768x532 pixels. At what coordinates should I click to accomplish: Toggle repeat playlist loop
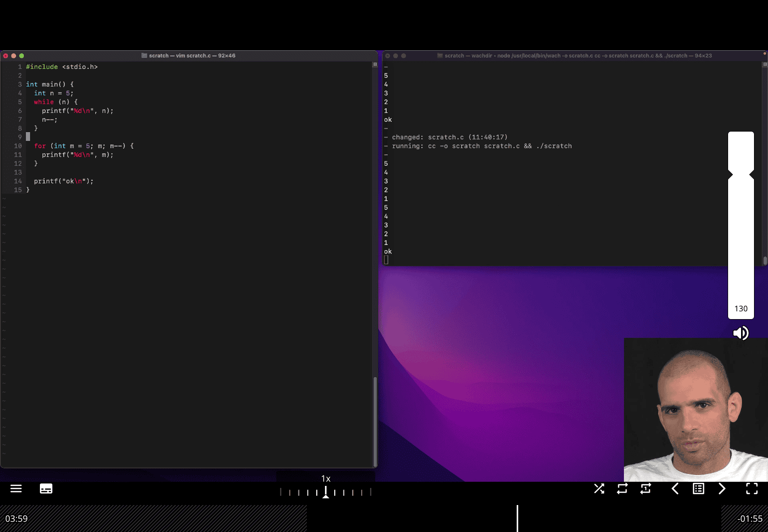[x=622, y=488]
